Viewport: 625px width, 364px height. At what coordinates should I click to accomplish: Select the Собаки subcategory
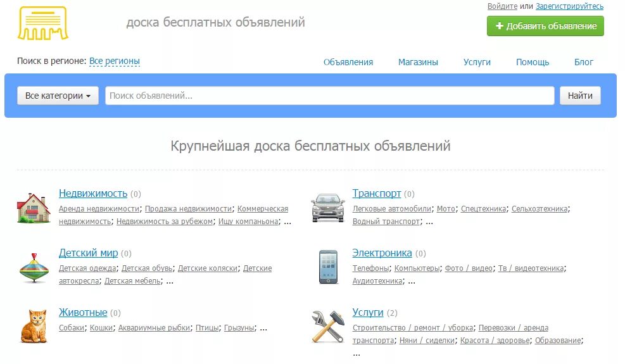coord(72,328)
